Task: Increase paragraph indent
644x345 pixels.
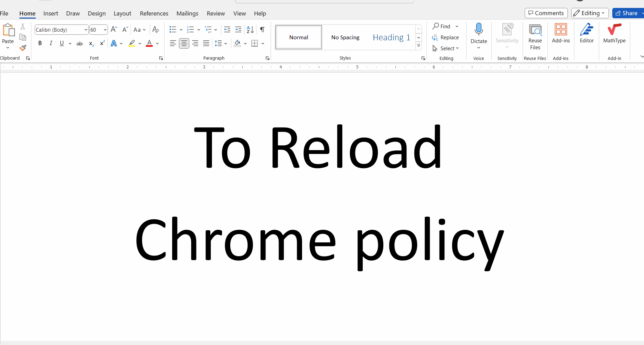Action: 238,30
